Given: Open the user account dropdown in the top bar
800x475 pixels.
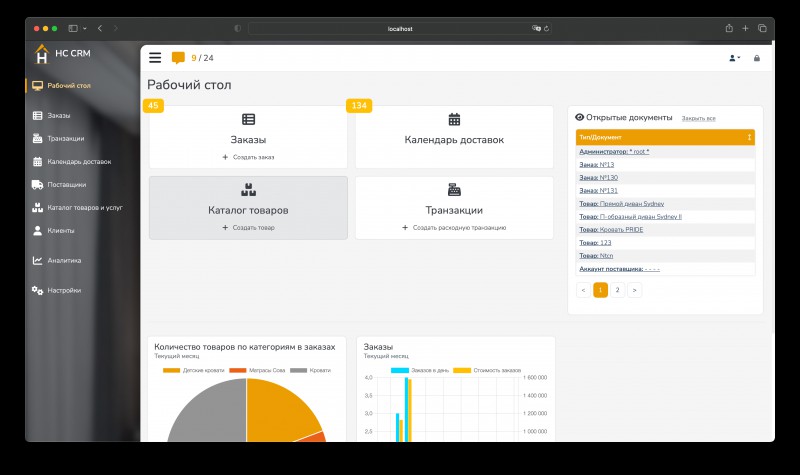Looking at the screenshot, I should (735, 58).
